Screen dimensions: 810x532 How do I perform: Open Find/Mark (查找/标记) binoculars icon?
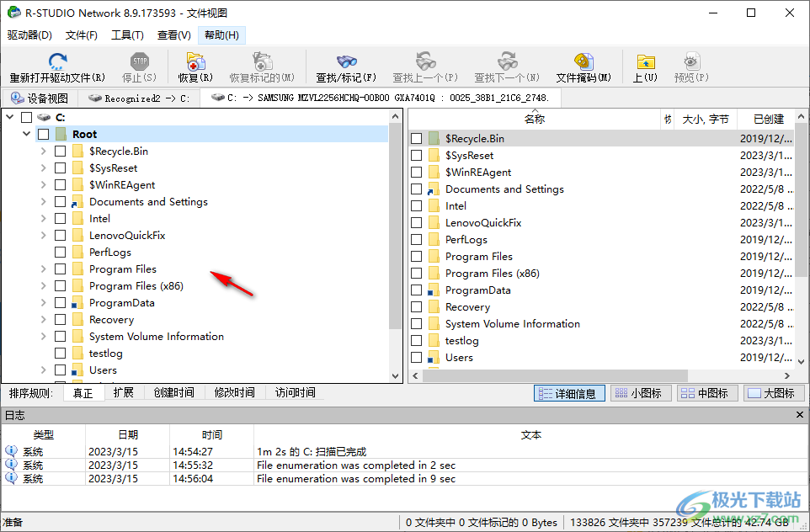[347, 61]
